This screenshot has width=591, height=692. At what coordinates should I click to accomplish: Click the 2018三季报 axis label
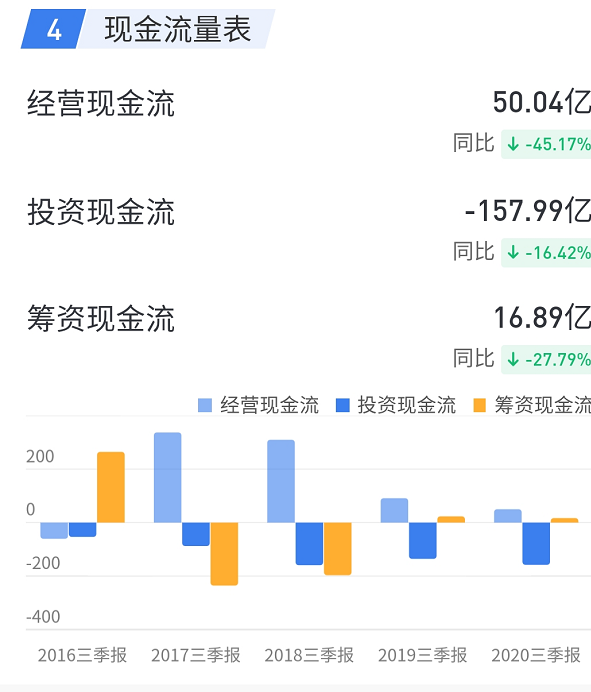309,655
